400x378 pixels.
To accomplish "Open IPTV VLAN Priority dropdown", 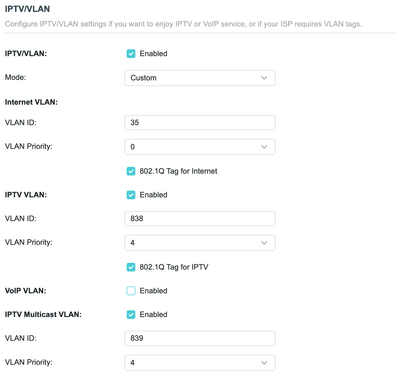I will pos(200,243).
